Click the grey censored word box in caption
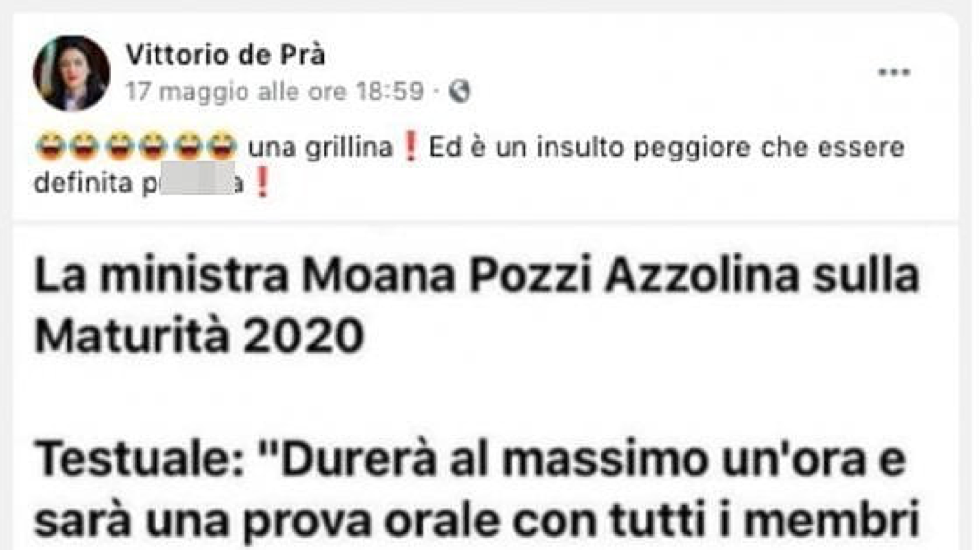The image size is (980, 550). (197, 178)
